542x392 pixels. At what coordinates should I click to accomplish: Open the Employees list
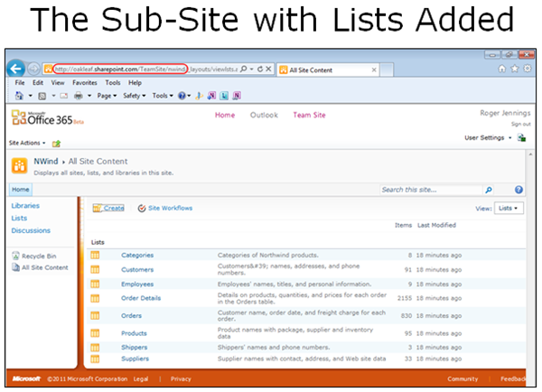(x=137, y=285)
